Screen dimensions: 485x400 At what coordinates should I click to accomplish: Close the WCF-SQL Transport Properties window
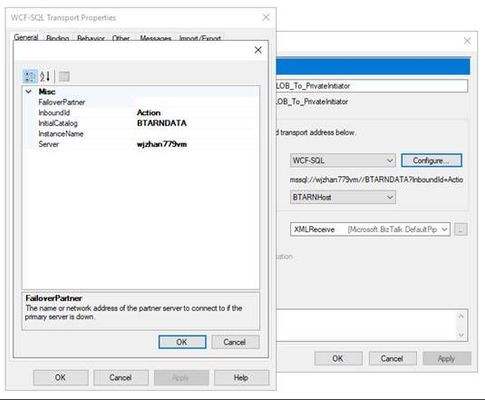(x=266, y=17)
